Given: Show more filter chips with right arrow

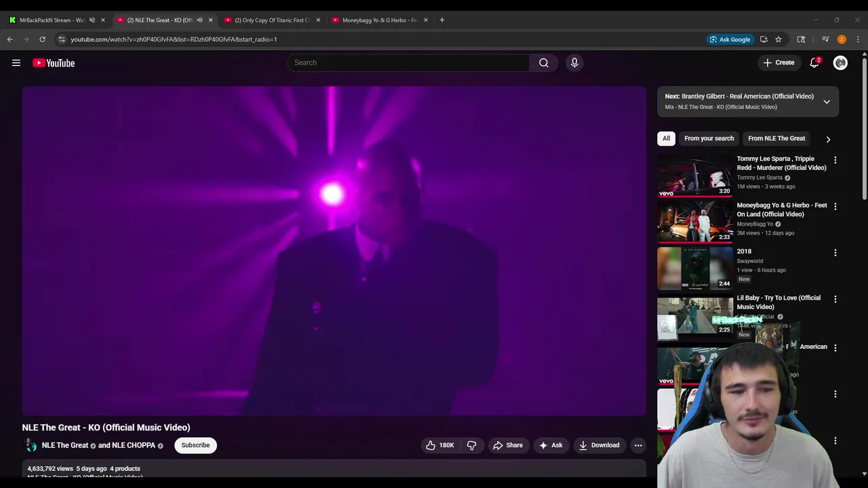Looking at the screenshot, I should 828,139.
